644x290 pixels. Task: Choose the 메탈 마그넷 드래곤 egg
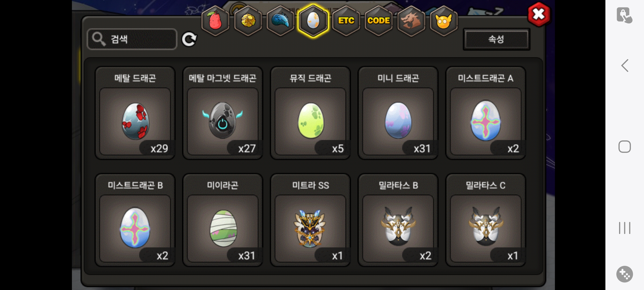223,113
